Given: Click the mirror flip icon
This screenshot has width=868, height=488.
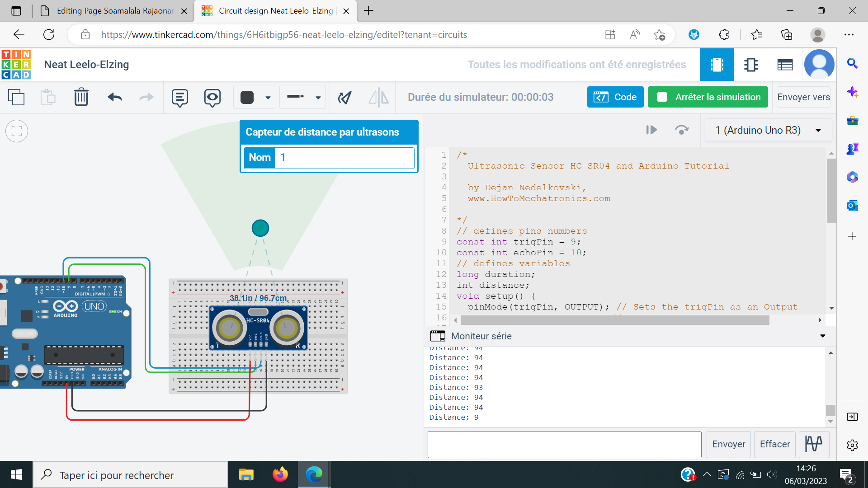Looking at the screenshot, I should [378, 97].
